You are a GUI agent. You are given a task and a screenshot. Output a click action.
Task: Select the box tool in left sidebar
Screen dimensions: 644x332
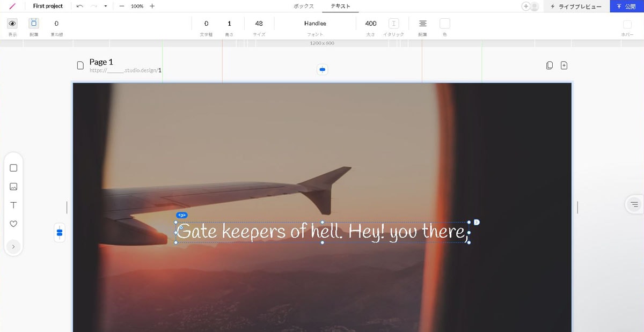pyautogui.click(x=13, y=168)
